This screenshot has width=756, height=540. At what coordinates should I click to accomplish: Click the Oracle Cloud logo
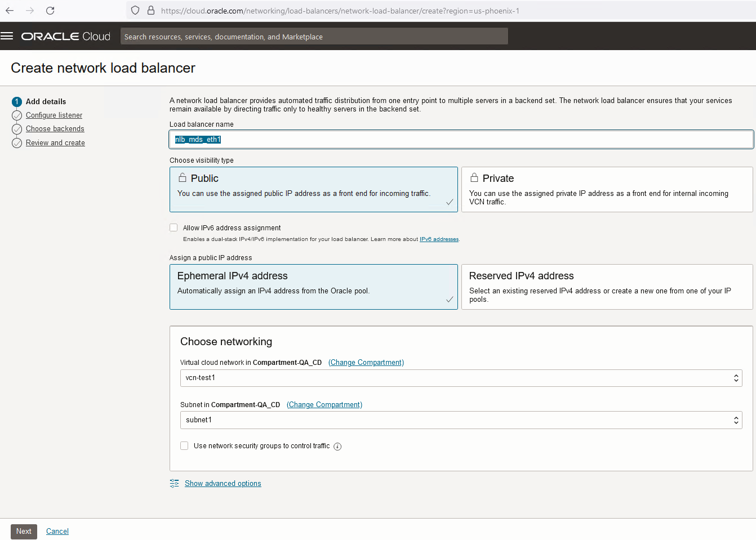coord(66,37)
